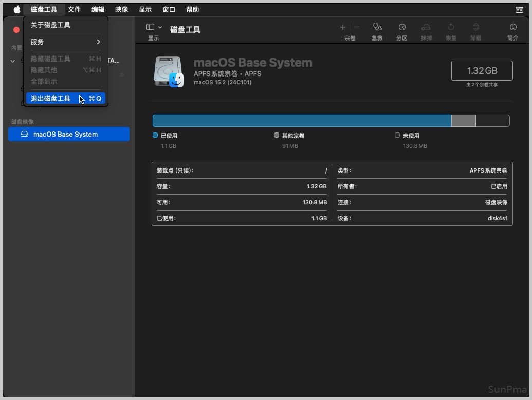This screenshot has height=400, width=532.
Task: Expand the 服务 submenu
Action: tap(65, 42)
